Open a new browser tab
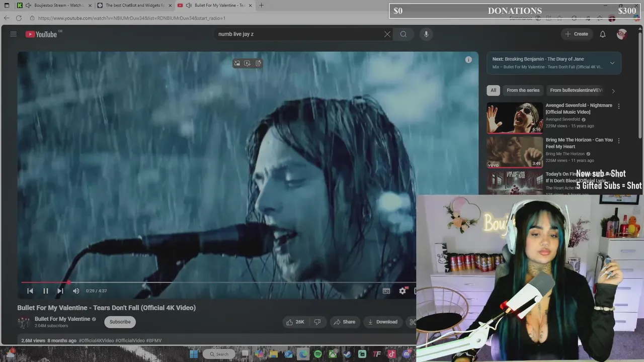Image resolution: width=644 pixels, height=362 pixels. click(261, 6)
